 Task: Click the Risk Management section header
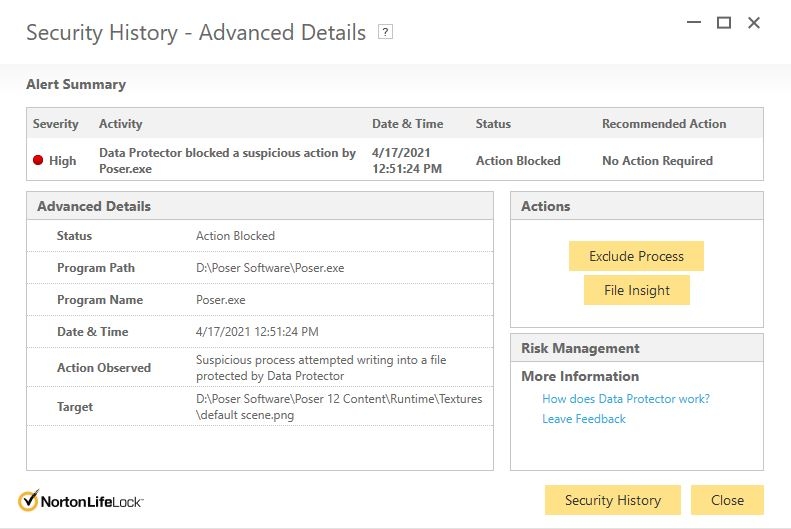point(580,348)
